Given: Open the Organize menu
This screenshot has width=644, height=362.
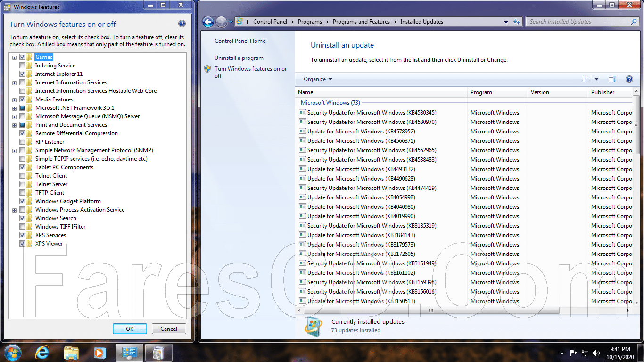Looking at the screenshot, I should tap(318, 79).
